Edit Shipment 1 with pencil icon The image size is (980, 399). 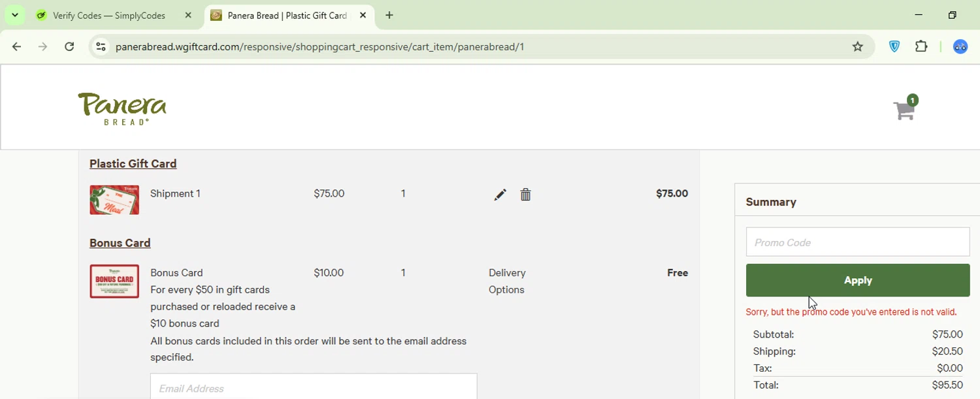point(500,195)
